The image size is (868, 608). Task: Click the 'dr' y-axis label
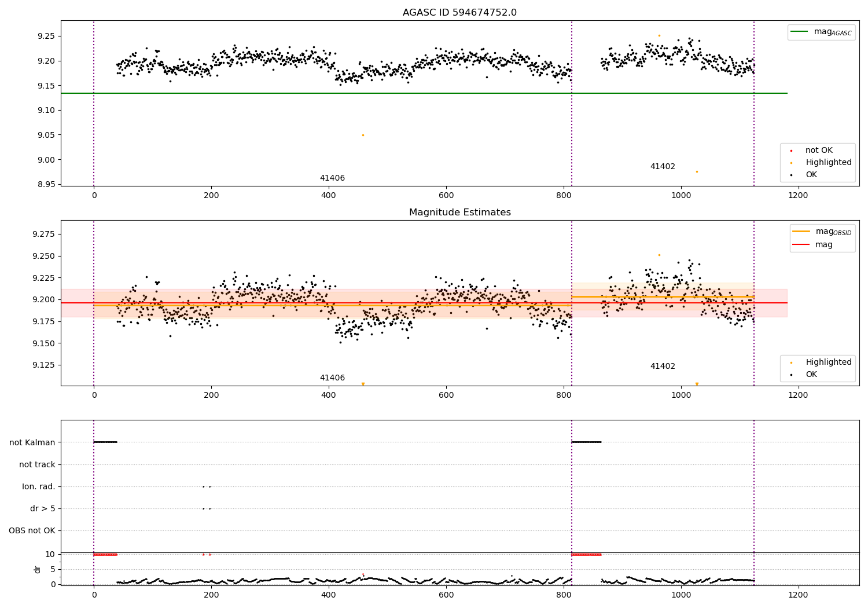[38, 569]
